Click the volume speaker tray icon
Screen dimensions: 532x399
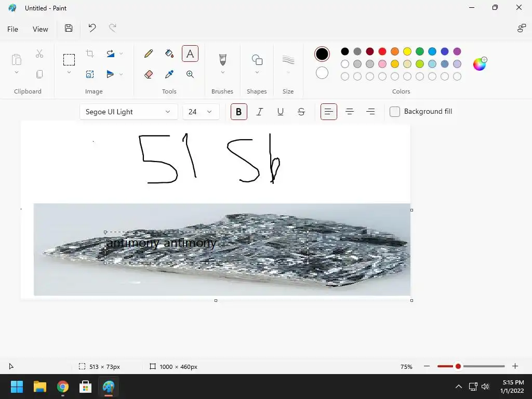[x=485, y=387]
